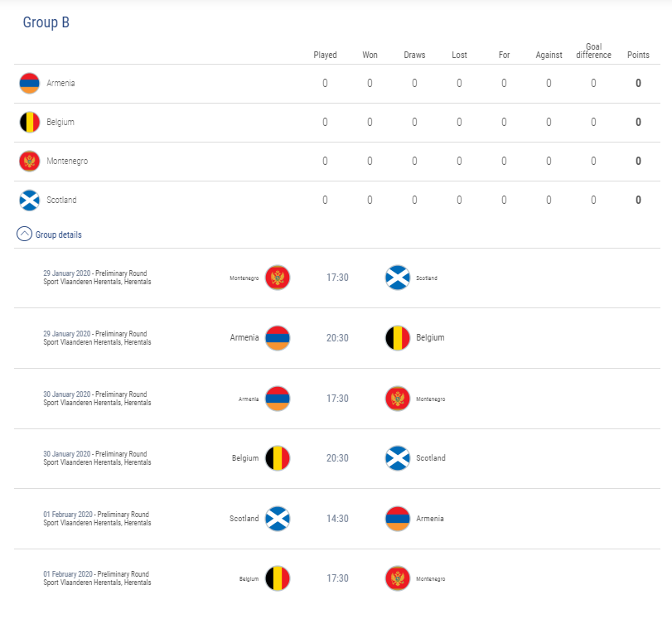Click Belgium flag in 29 January 20:30 match
672x619 pixels.
click(x=398, y=338)
